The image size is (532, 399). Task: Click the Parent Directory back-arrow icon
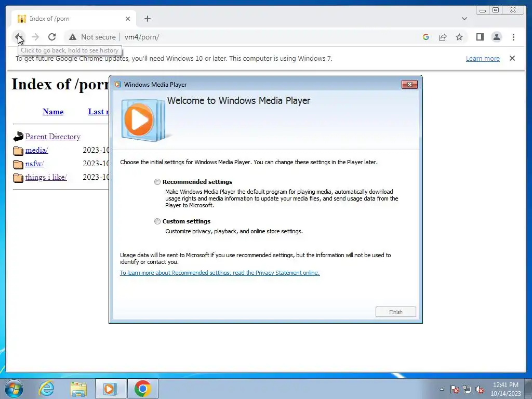(x=18, y=137)
